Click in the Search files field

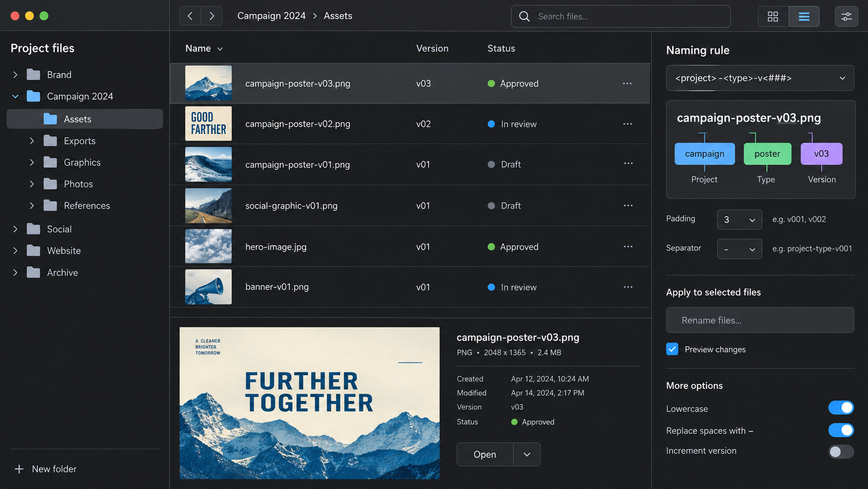621,17
